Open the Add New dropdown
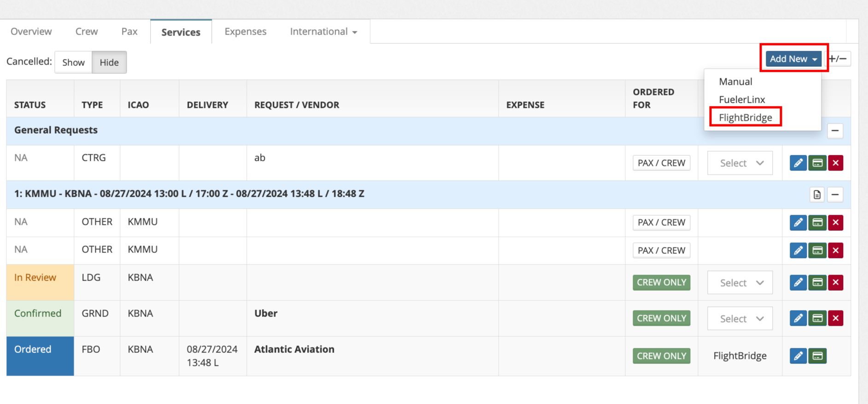 click(x=794, y=59)
